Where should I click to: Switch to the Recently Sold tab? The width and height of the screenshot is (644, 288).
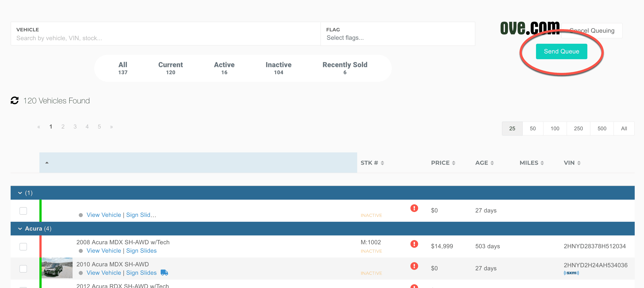(345, 68)
